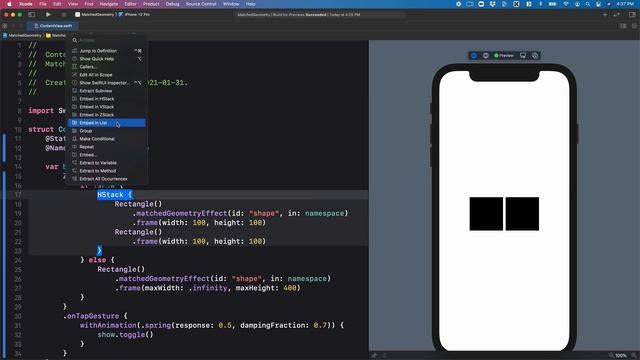Screen dimensions: 640x360
Task: Choose Edit All in Scope
Action: tap(107, 75)
